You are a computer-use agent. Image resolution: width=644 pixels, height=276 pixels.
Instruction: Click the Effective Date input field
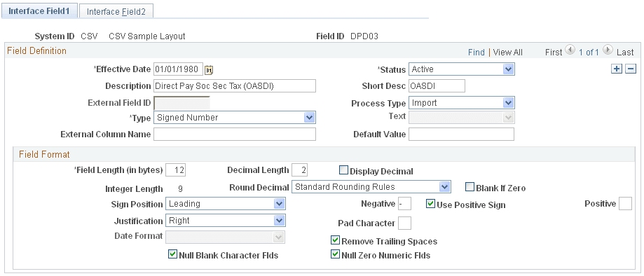point(179,69)
